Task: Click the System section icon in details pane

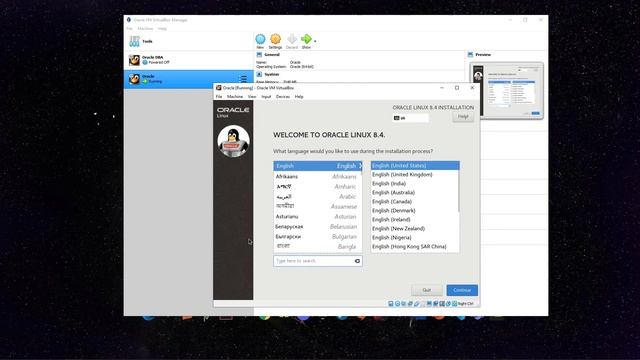Action: (x=259, y=74)
